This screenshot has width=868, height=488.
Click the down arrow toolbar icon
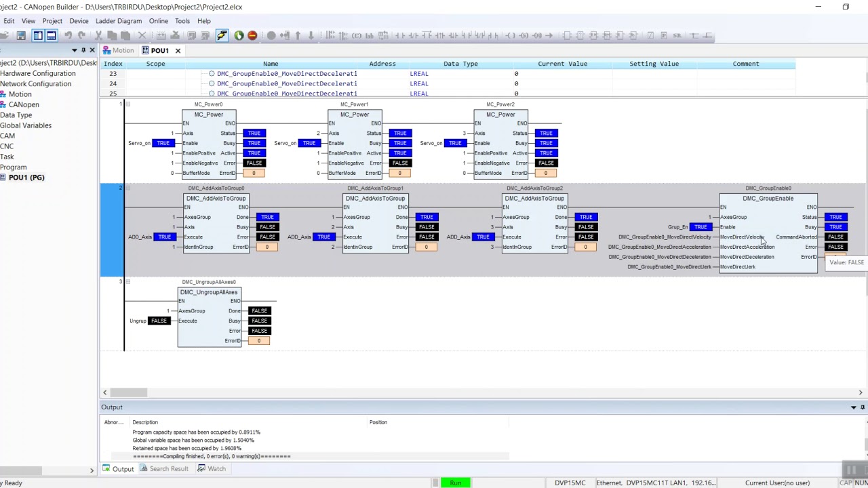pyautogui.click(x=311, y=35)
